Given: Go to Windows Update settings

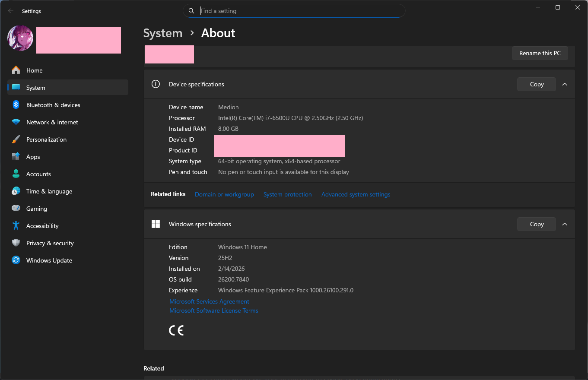Looking at the screenshot, I should point(68,260).
